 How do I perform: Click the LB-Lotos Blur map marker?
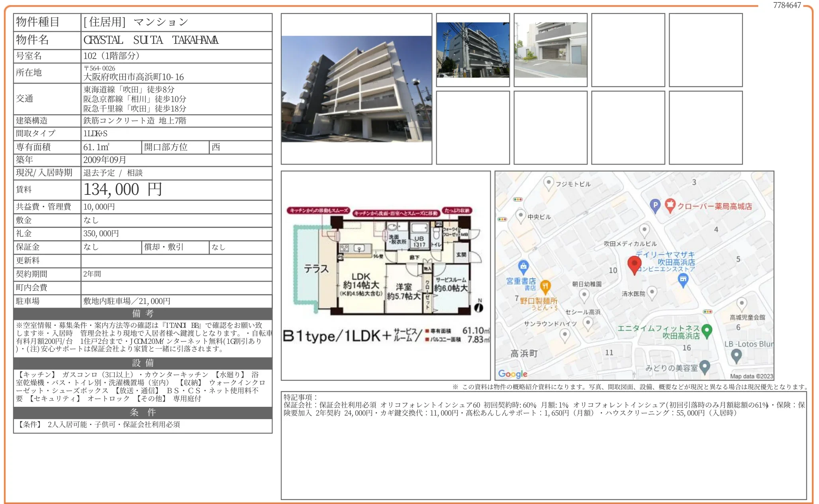[736, 355]
